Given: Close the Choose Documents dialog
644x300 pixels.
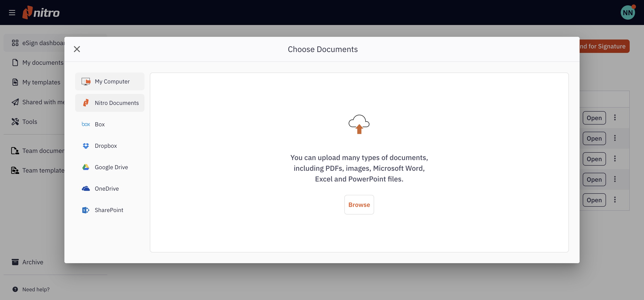Looking at the screenshot, I should click(x=77, y=49).
